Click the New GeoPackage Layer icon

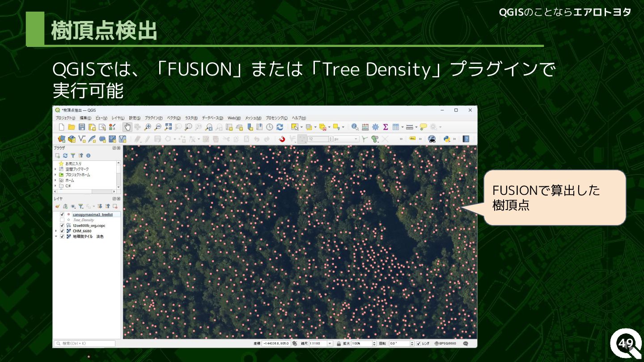[x=72, y=139]
